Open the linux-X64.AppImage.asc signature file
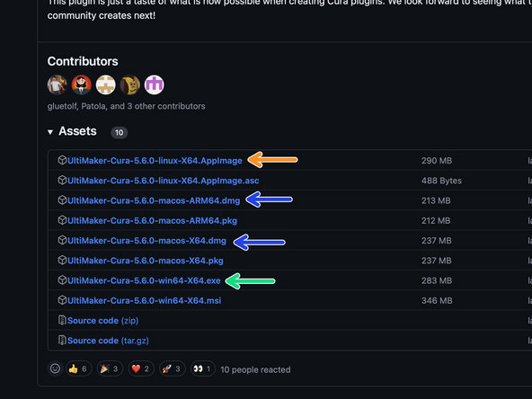Viewport: 532px width, 399px height. pos(164,181)
